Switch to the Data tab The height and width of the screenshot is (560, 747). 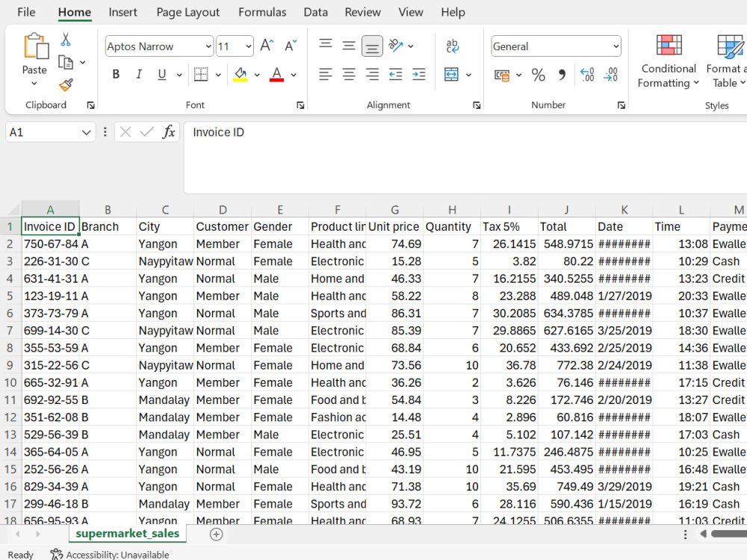coord(315,13)
